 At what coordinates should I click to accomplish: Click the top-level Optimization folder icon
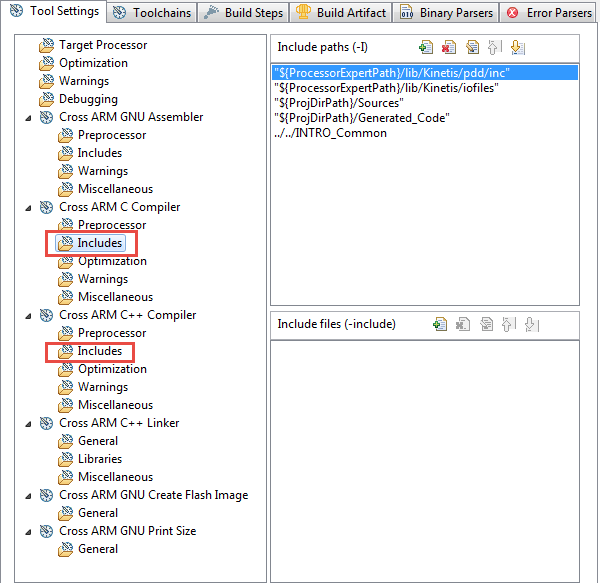click(x=47, y=63)
